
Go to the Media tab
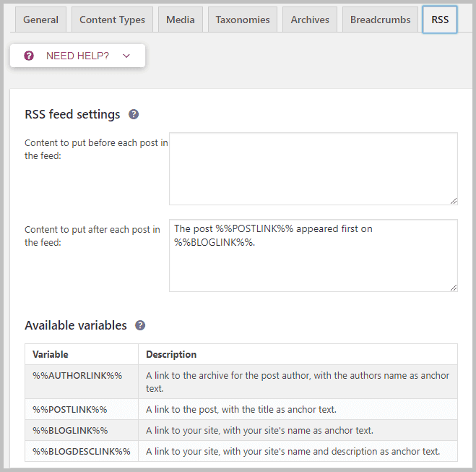coord(180,20)
